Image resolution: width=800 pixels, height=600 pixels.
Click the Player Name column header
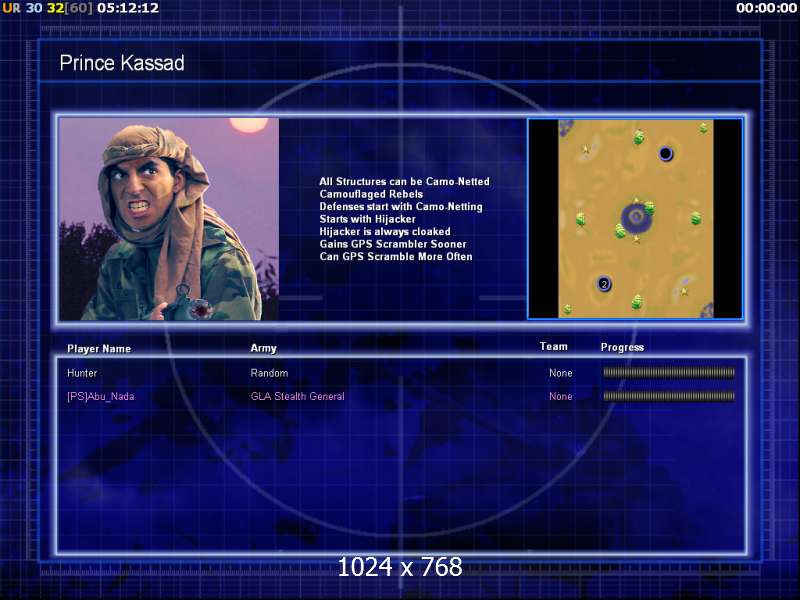click(99, 349)
